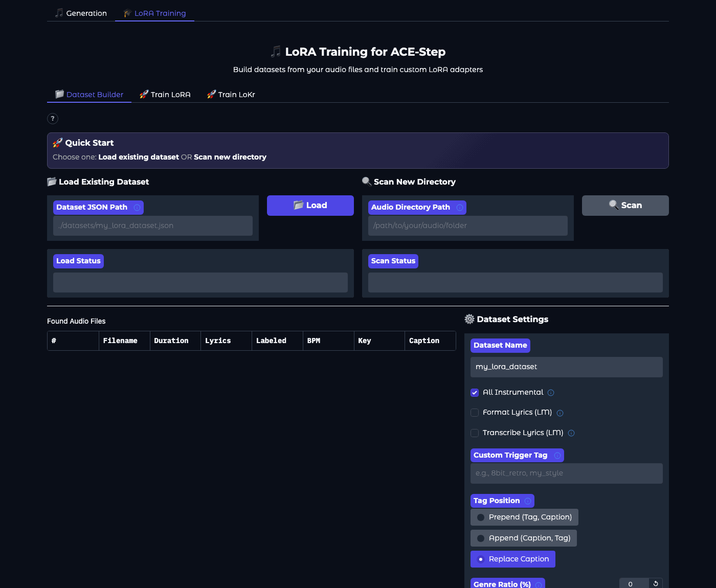
Task: Click the Key column header
Action: (379, 341)
